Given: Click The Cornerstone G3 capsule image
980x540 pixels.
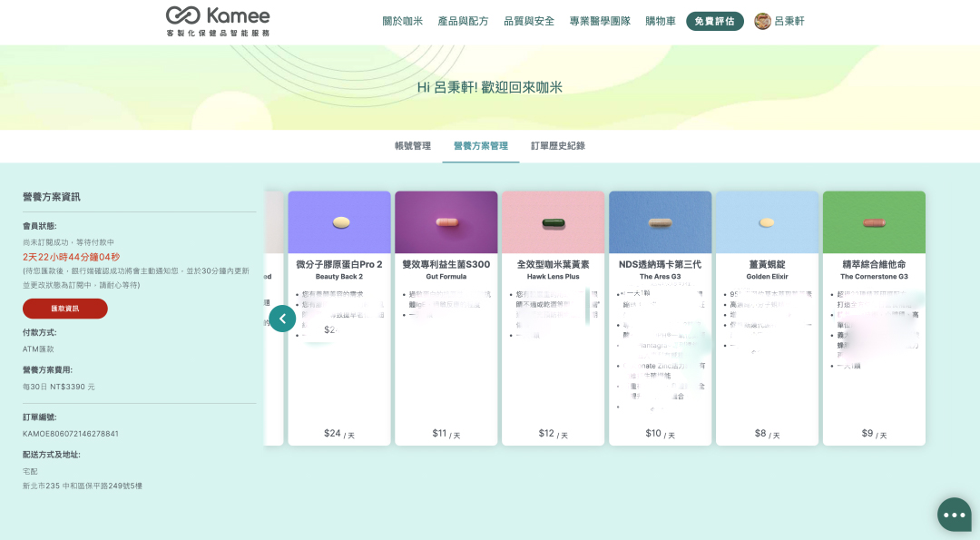Looking at the screenshot, I should coord(874,221).
